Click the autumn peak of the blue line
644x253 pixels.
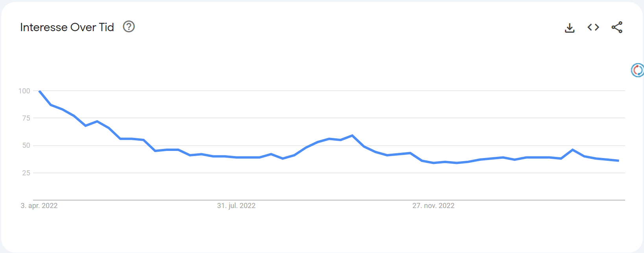point(352,136)
